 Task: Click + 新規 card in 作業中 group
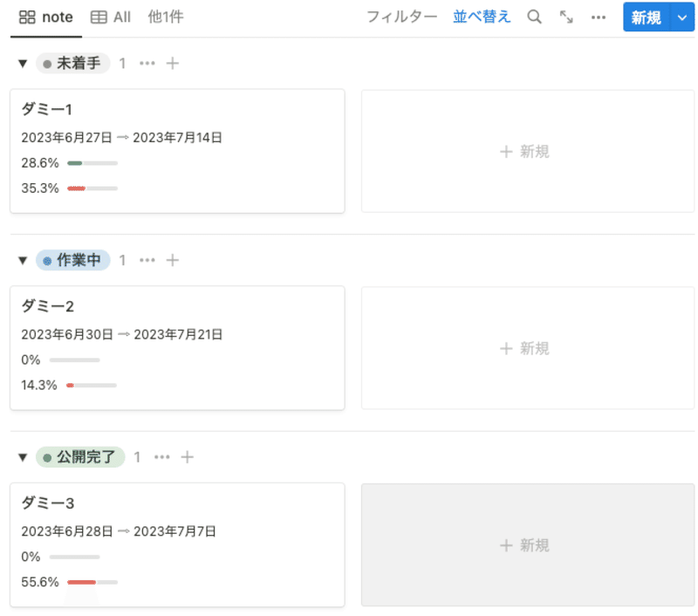pyautogui.click(x=528, y=348)
